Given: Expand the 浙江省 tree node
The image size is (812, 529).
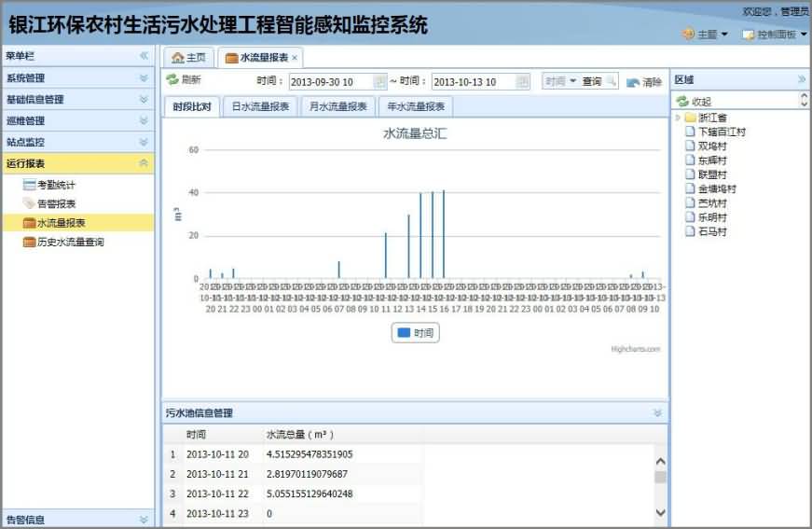Looking at the screenshot, I should point(678,118).
